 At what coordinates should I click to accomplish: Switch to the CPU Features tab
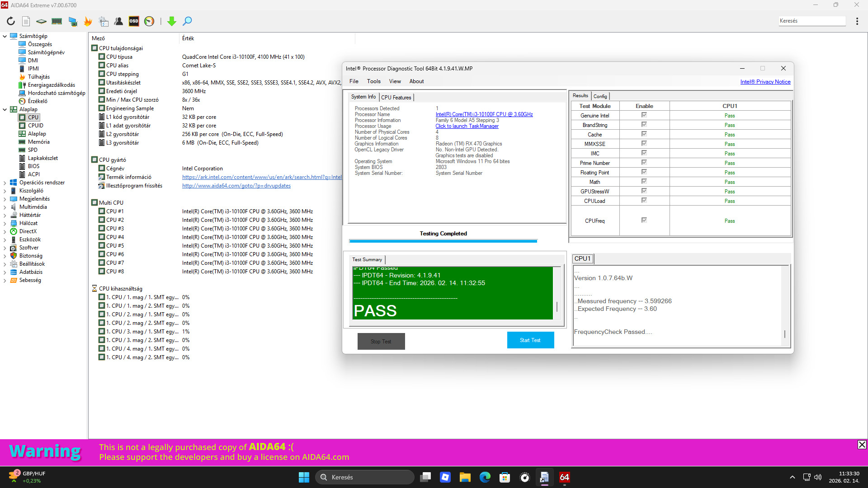coord(396,98)
